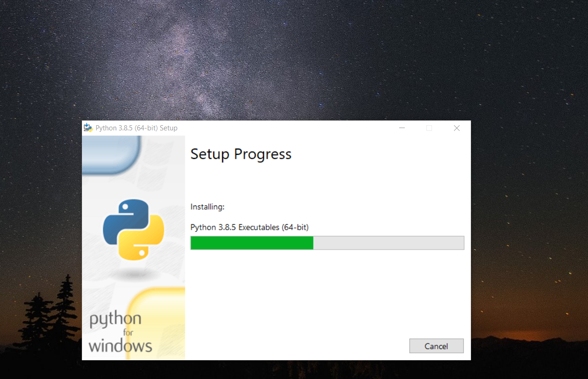Click the Python installer icon in title bar
This screenshot has width=588, height=379.
pyautogui.click(x=88, y=128)
